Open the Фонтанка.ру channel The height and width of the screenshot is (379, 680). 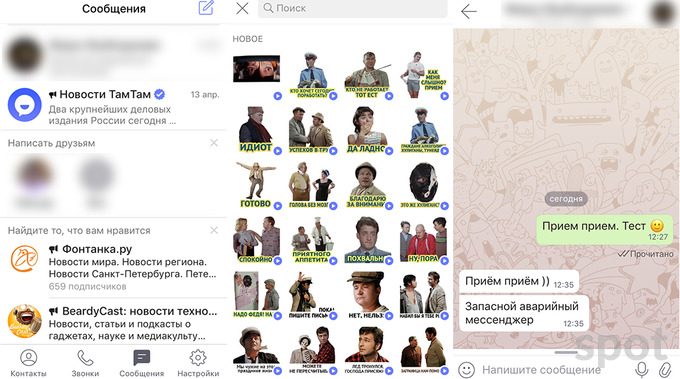click(x=114, y=267)
